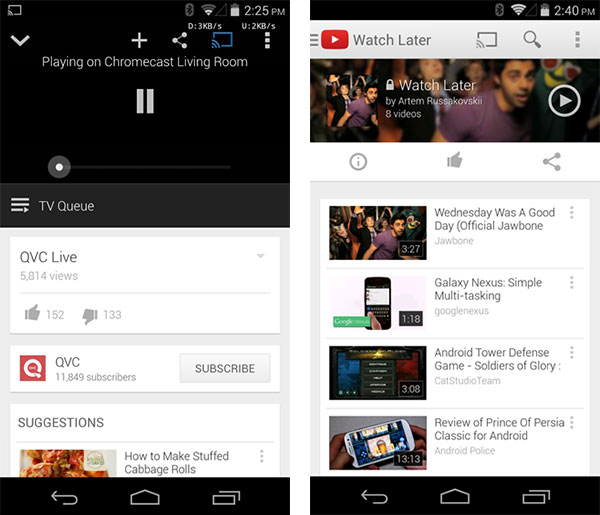Tap Recents in left phone navigation bar
The height and width of the screenshot is (515, 600).
(x=226, y=497)
